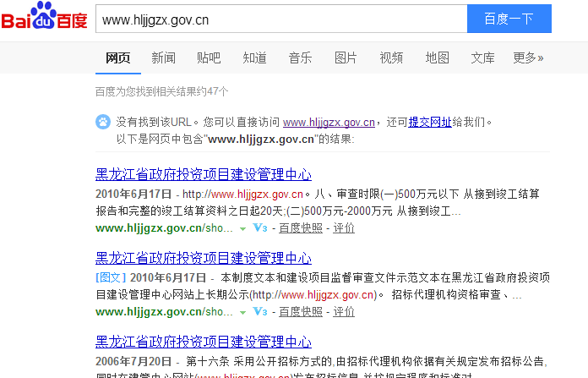Select the 网页 tab
The width and height of the screenshot is (588, 378).
[117, 58]
